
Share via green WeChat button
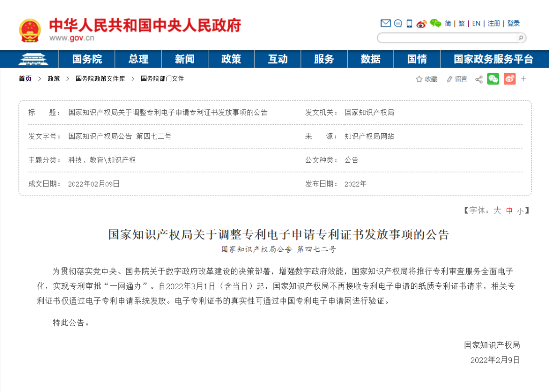point(493,79)
